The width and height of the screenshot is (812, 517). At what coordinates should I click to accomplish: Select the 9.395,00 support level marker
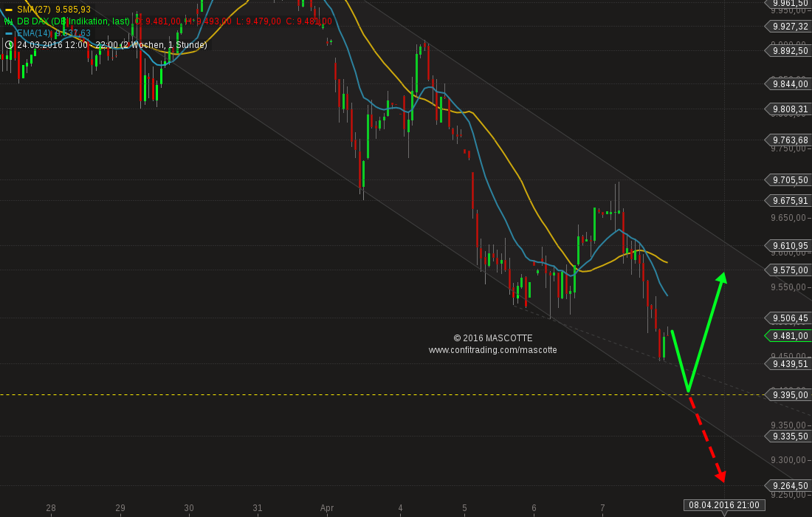pyautogui.click(x=788, y=395)
